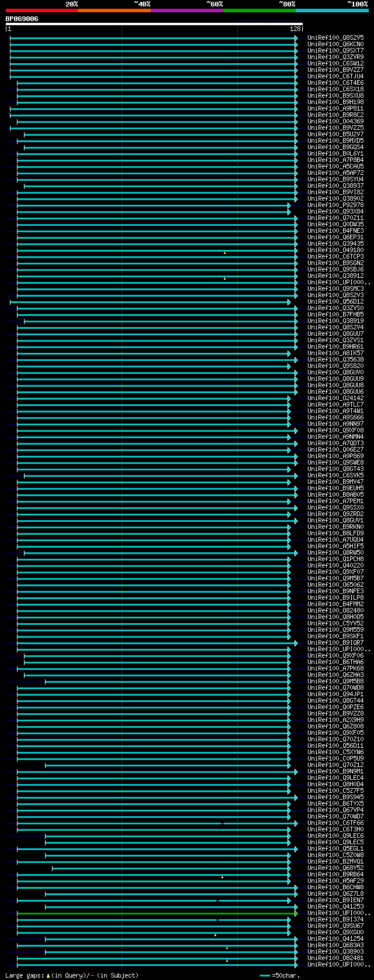Click hit UniRef100_Q94JP1

335,694
